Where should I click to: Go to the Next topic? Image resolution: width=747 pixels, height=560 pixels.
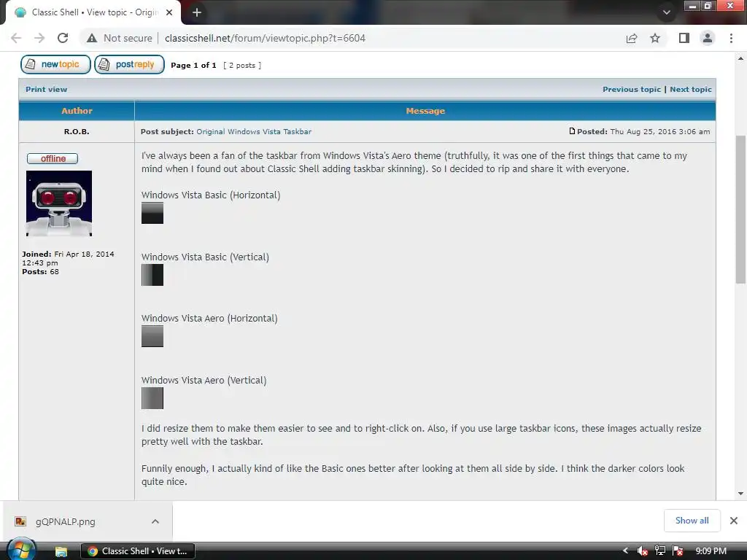tap(691, 90)
